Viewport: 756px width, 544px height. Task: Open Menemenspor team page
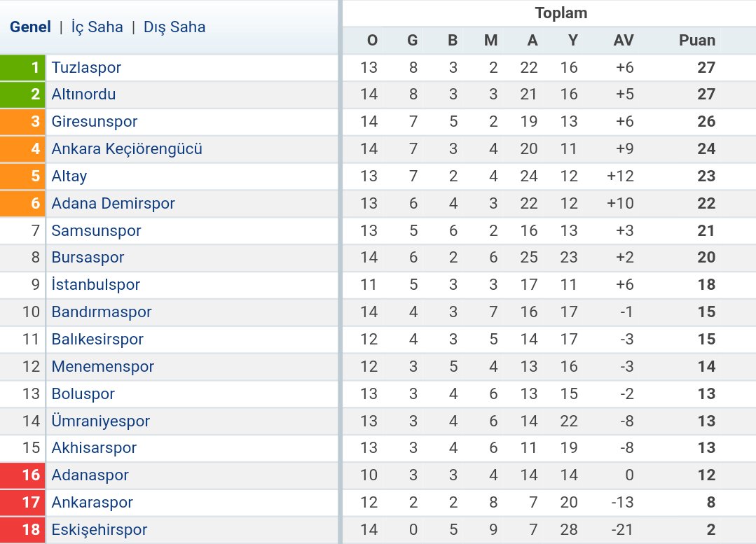(103, 367)
